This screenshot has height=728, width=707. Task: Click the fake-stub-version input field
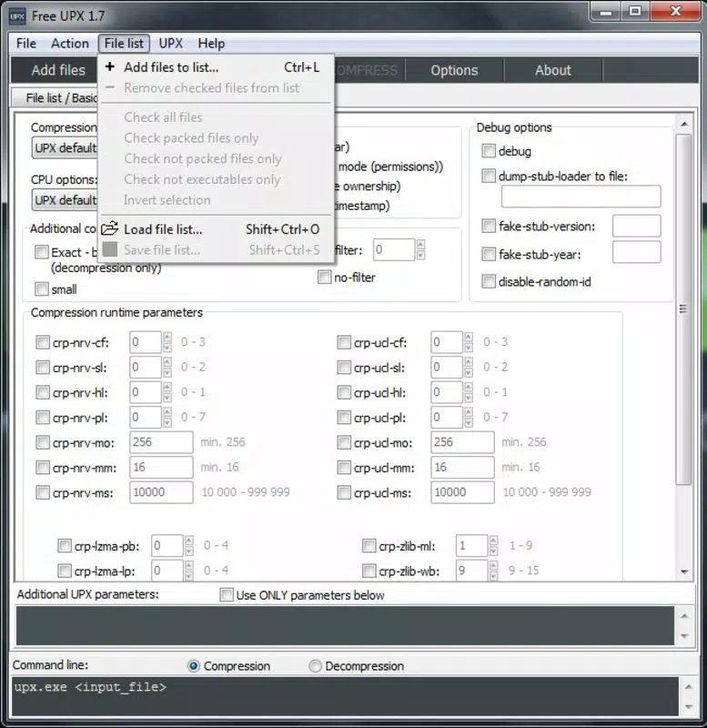tap(636, 226)
